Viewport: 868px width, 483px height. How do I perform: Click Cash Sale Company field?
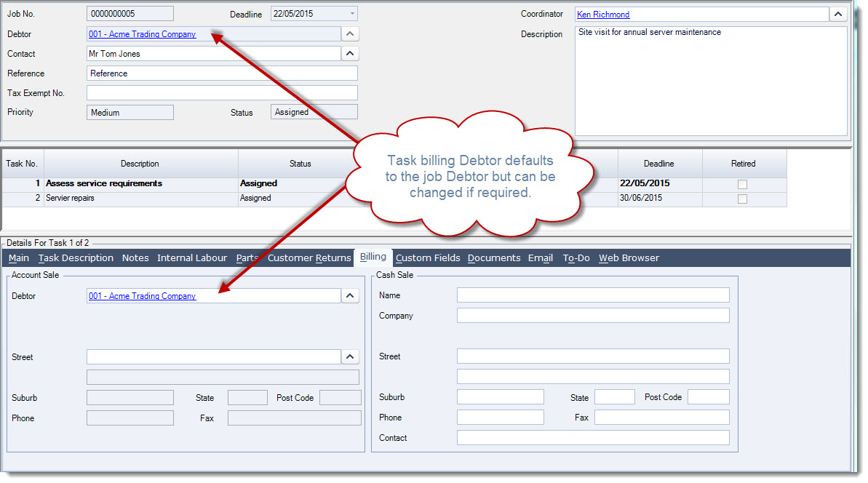[593, 316]
